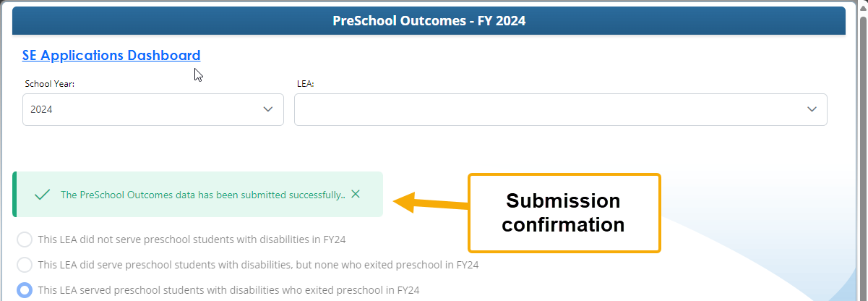Expand the School Year dropdown chevron
This screenshot has height=301, width=868.
[x=268, y=109]
